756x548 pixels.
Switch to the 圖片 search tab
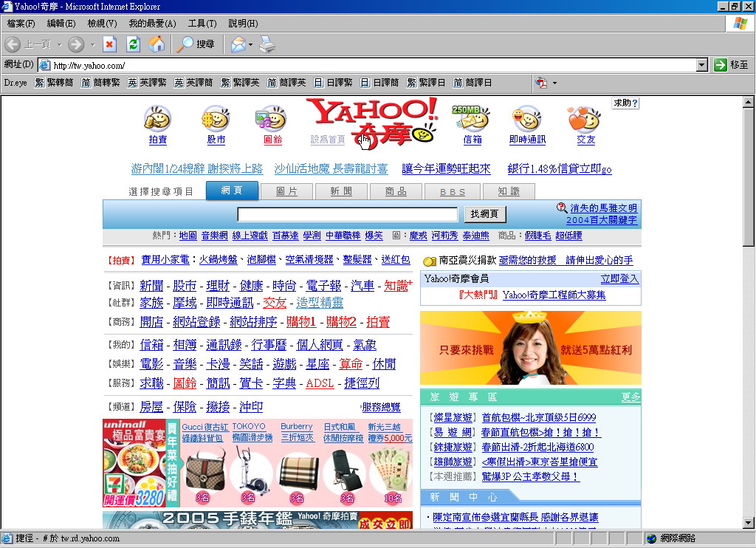click(x=286, y=191)
